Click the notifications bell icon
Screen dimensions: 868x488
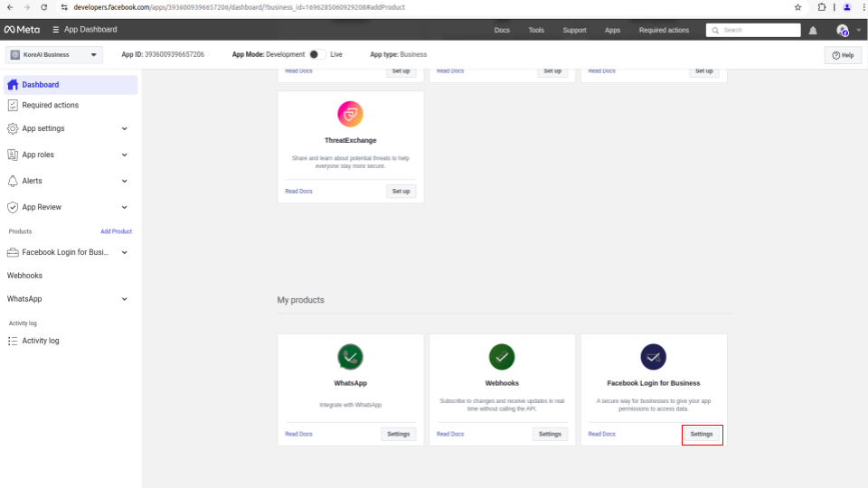point(813,30)
